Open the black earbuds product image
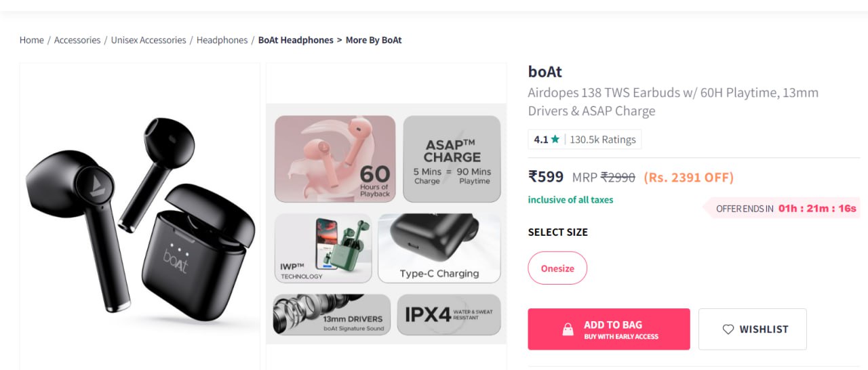868x370 pixels. click(140, 217)
